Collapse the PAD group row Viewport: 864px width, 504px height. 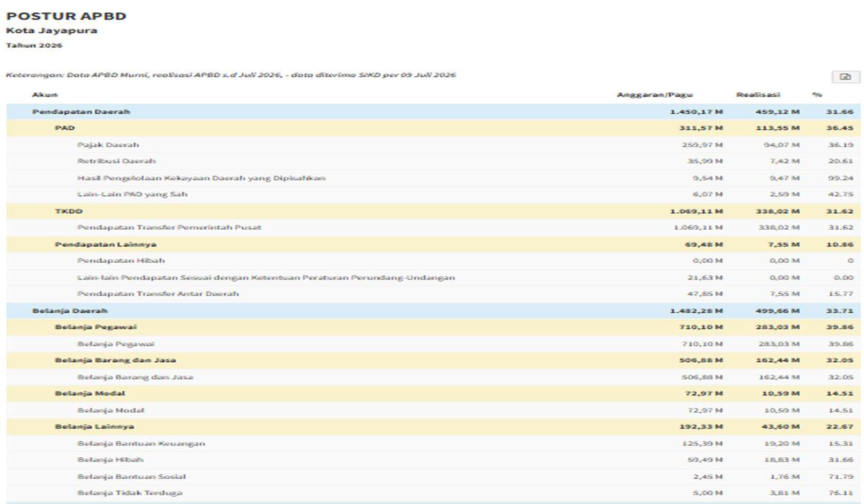(433, 128)
